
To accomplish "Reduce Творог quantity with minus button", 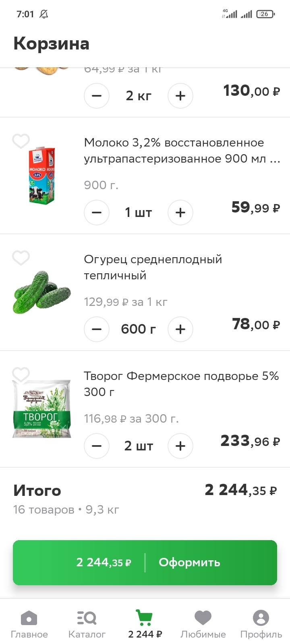I will [97, 446].
